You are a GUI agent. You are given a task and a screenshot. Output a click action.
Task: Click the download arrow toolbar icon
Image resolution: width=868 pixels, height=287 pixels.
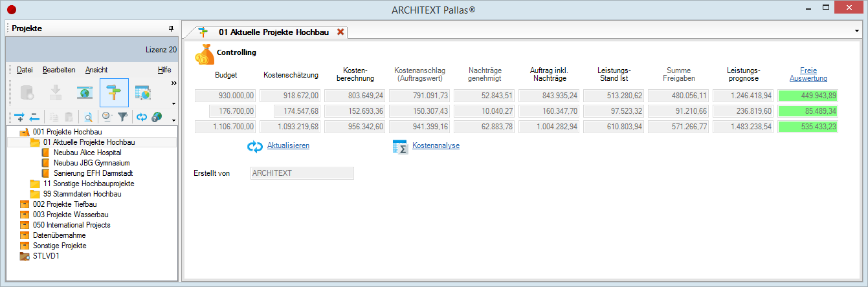(x=56, y=93)
